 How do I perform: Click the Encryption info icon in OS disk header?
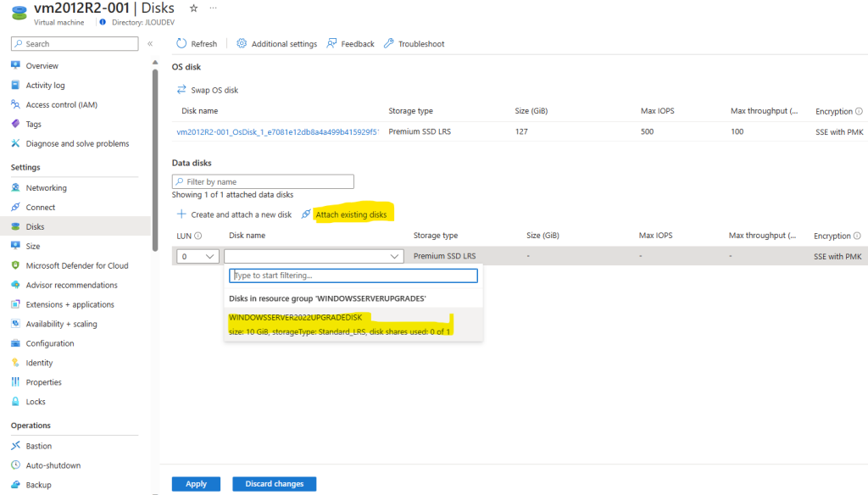859,111
